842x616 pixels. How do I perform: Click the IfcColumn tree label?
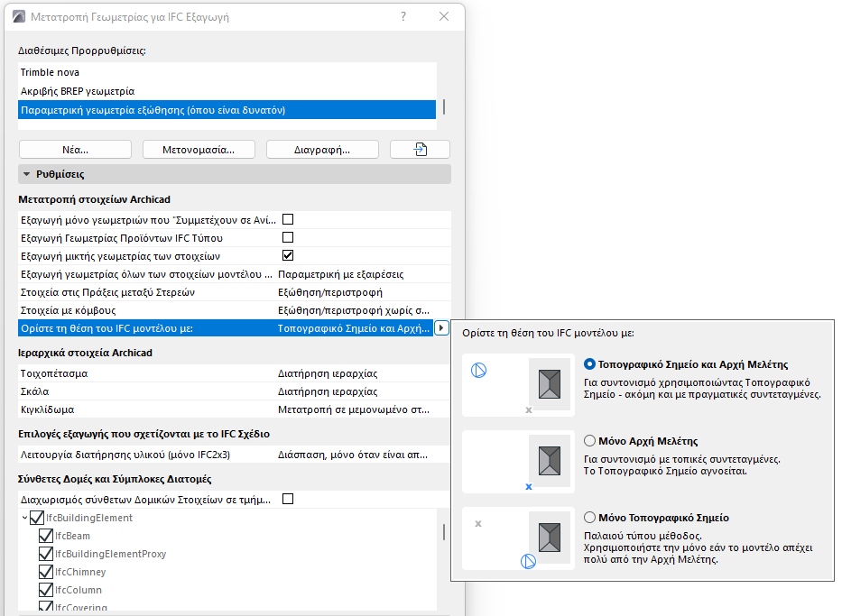pyautogui.click(x=79, y=590)
